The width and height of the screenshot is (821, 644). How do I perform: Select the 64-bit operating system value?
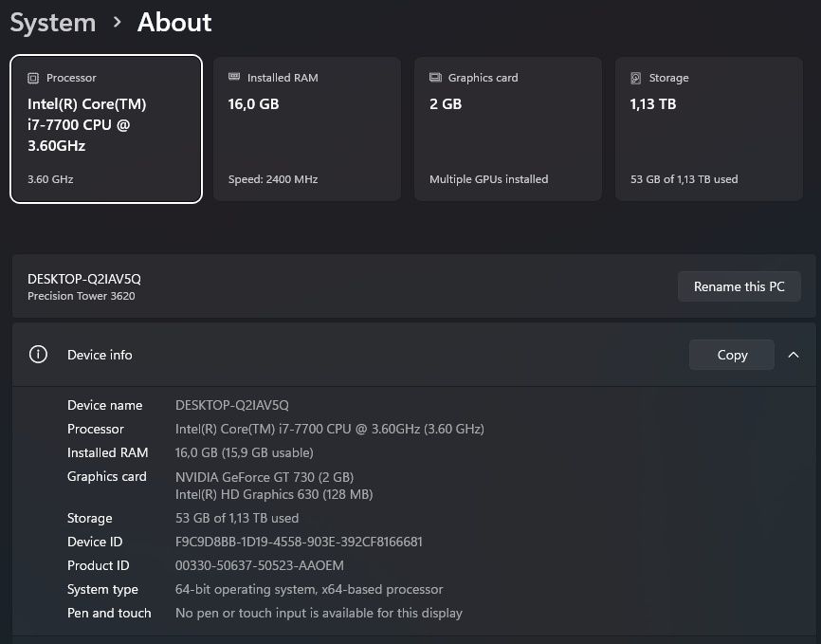pyautogui.click(x=309, y=590)
